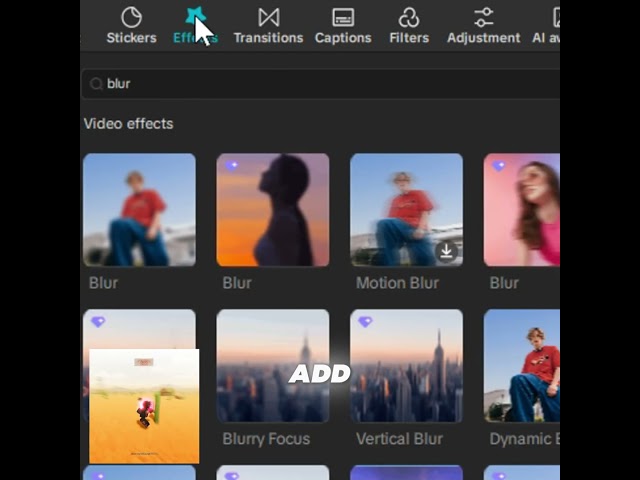Image resolution: width=640 pixels, height=480 pixels.
Task: Click the 'Video effects' heading
Action: [128, 124]
